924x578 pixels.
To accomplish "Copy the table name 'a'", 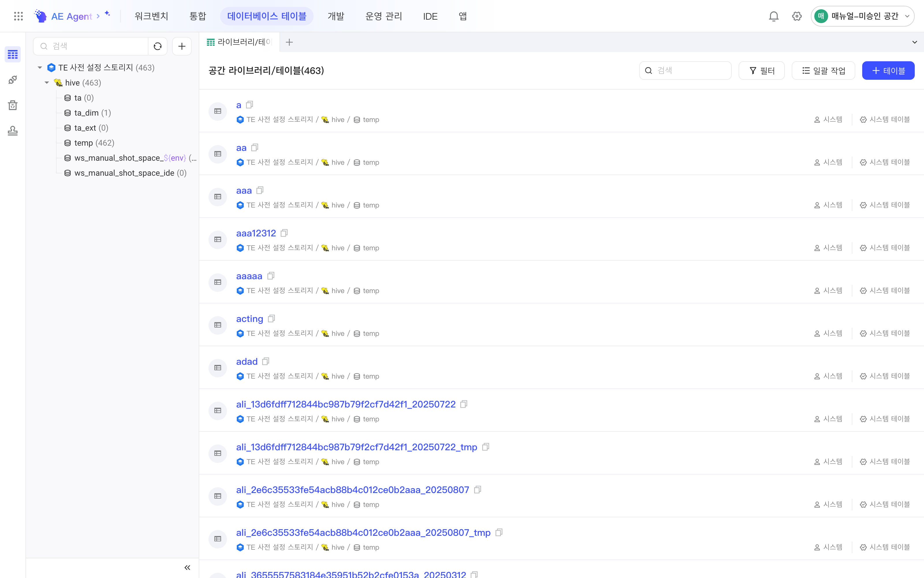I will coord(250,104).
